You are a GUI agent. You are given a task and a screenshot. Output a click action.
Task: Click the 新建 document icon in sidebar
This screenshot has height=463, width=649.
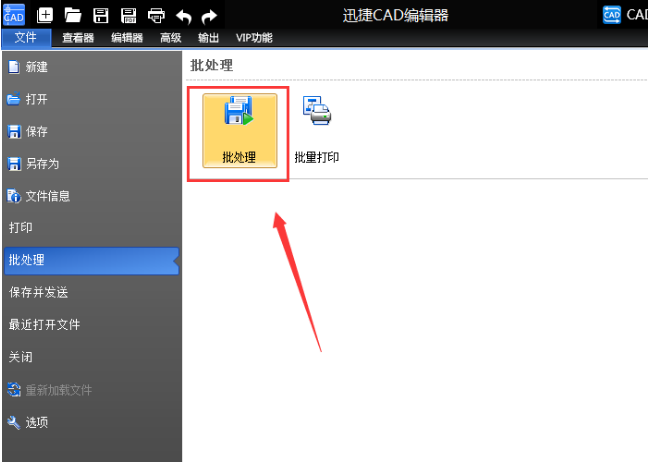[x=14, y=67]
